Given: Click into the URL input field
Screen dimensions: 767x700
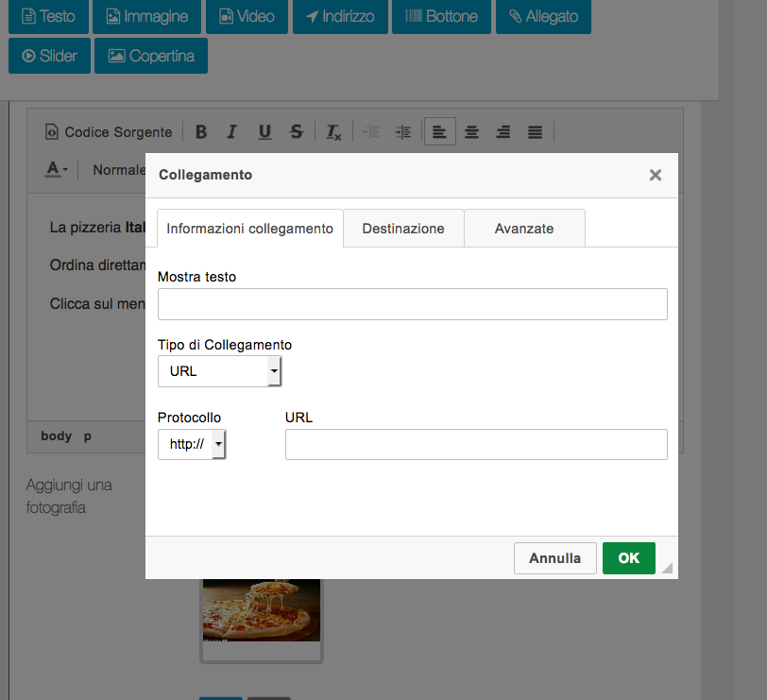Looking at the screenshot, I should click(476, 444).
